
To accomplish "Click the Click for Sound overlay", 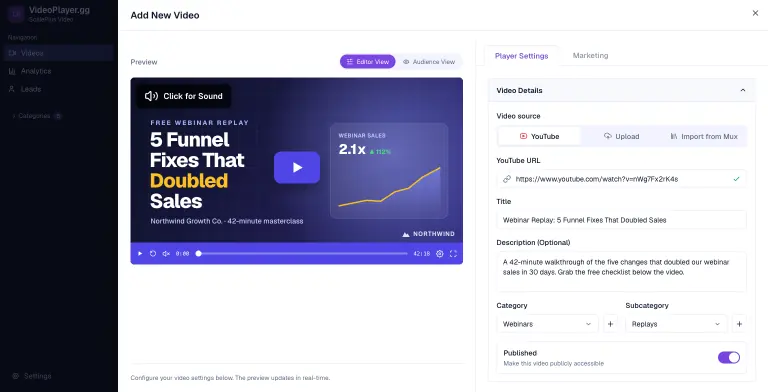I will click(184, 96).
